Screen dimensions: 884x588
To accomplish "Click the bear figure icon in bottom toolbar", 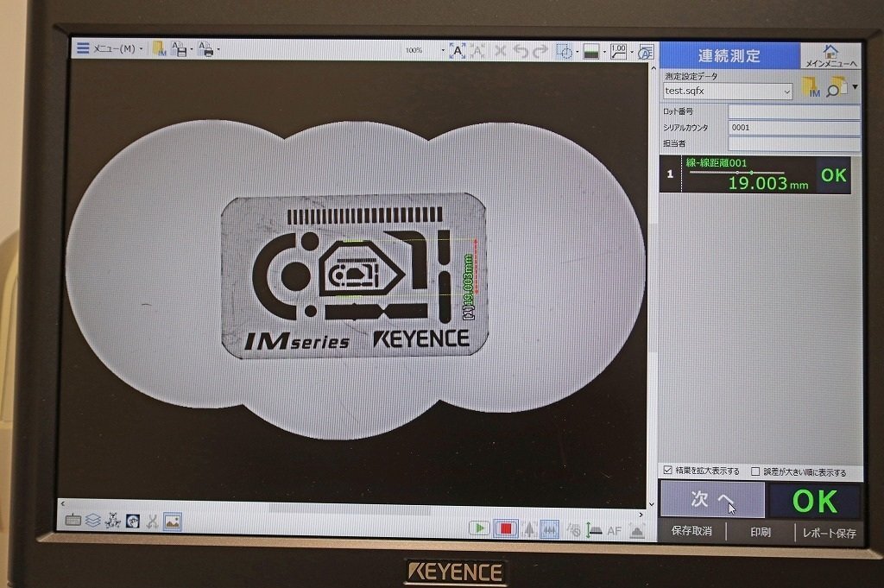I will (113, 521).
